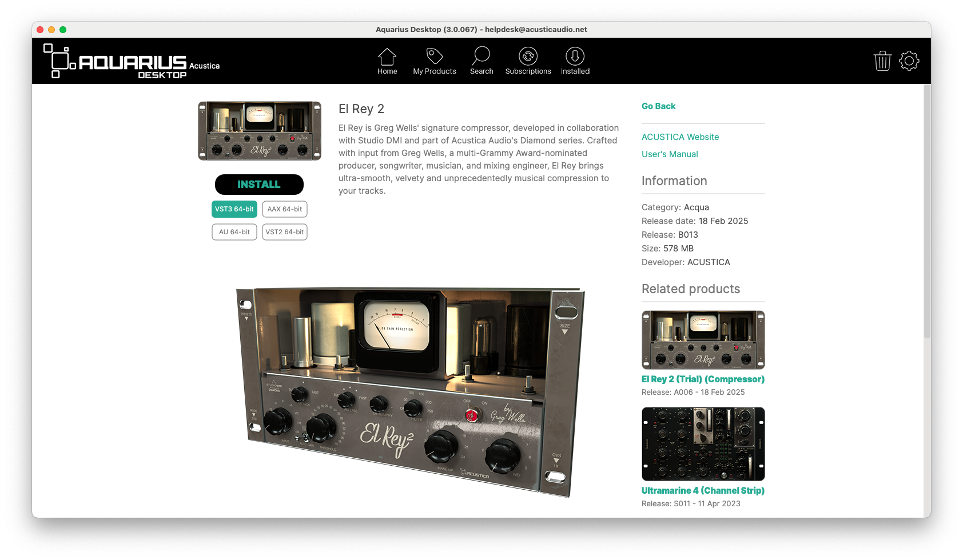The width and height of the screenshot is (963, 560).
Task: Click the 'Related products' heading
Action: [x=691, y=289]
